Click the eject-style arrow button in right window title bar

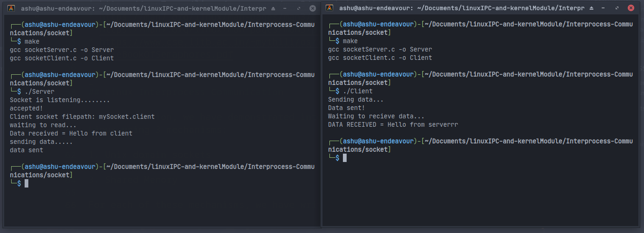[x=591, y=8]
